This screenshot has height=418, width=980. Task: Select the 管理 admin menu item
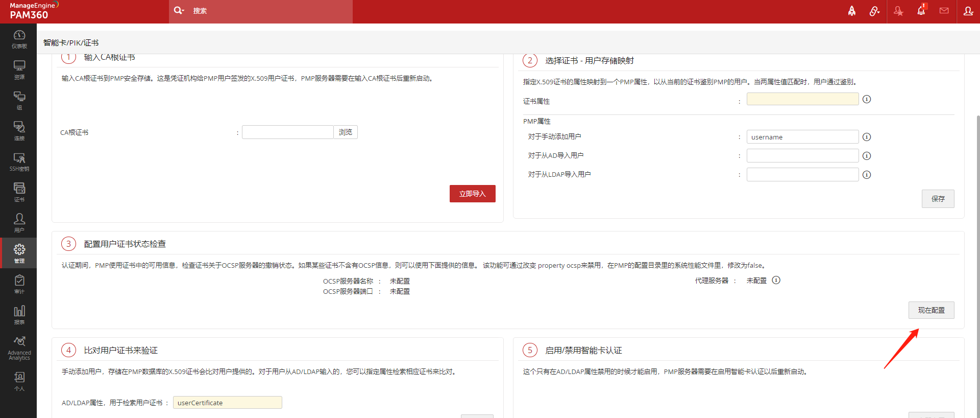click(x=19, y=253)
